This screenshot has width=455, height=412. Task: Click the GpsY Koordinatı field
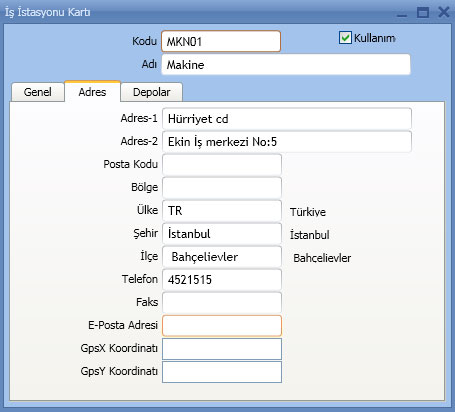(x=222, y=372)
